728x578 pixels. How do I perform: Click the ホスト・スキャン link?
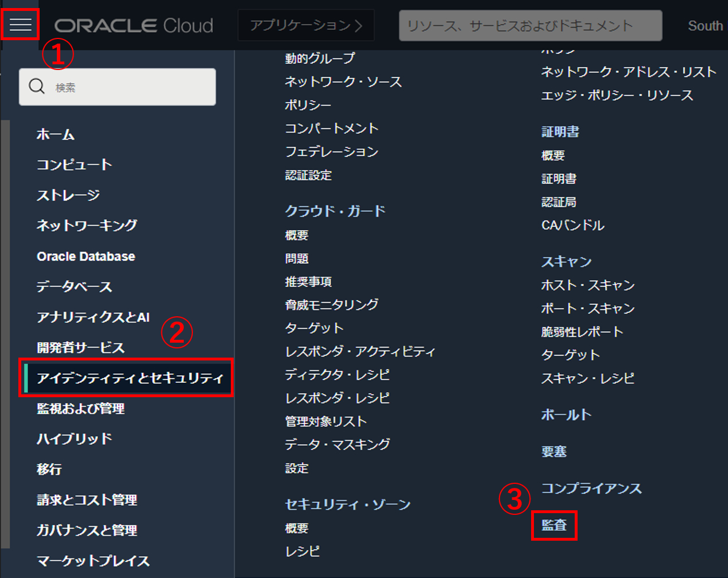588,285
